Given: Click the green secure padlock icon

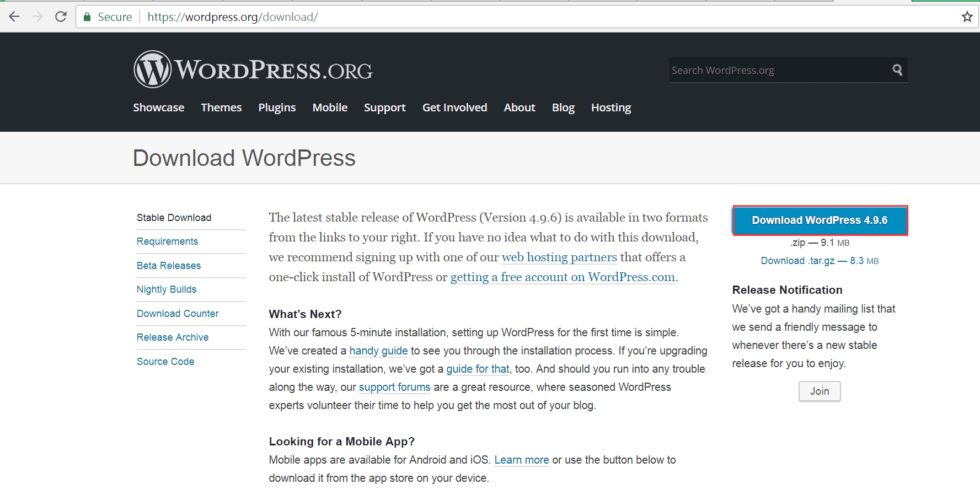Looking at the screenshot, I should coord(87,17).
